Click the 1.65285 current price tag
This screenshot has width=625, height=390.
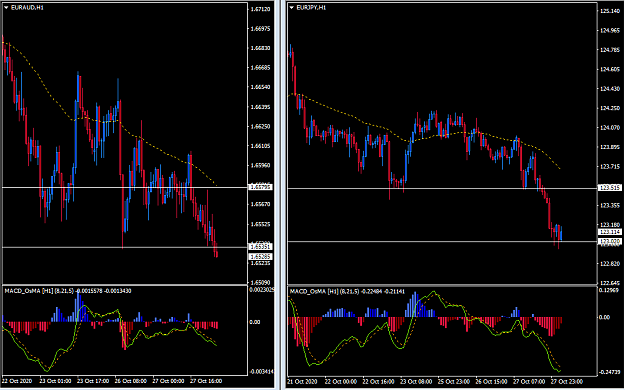pyautogui.click(x=261, y=256)
